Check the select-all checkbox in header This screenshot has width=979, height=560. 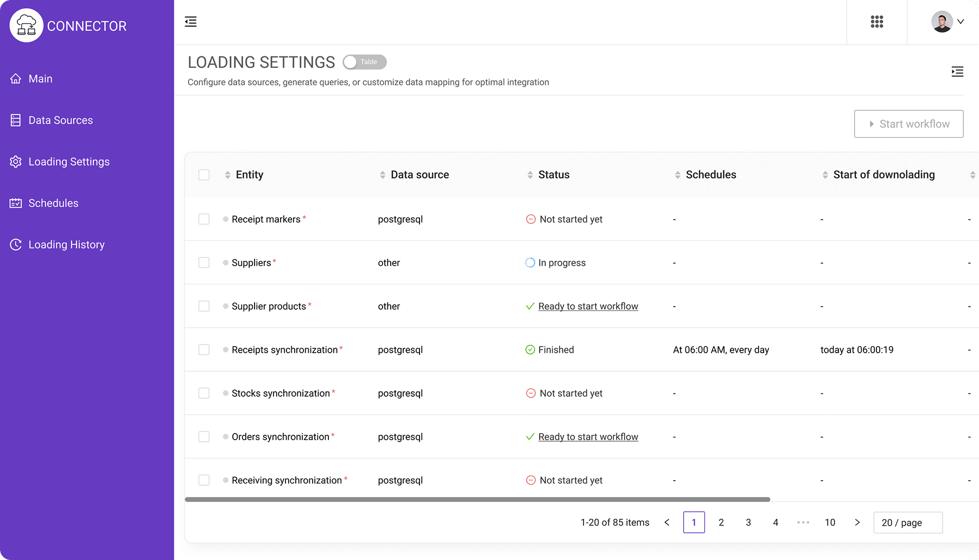204,175
